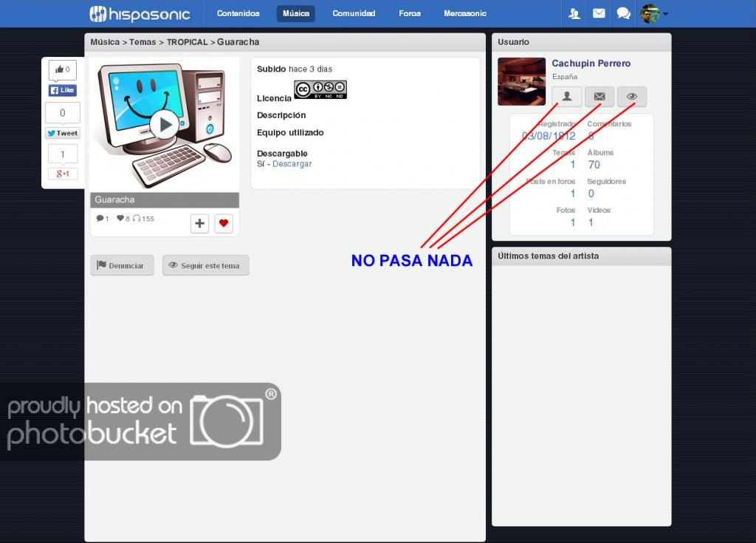756x543 pixels.
Task: Select the Música menu item
Action: click(296, 13)
